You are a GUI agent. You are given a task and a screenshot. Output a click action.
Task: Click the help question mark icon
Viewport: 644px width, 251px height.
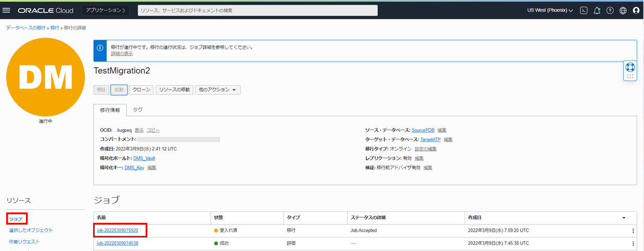610,10
